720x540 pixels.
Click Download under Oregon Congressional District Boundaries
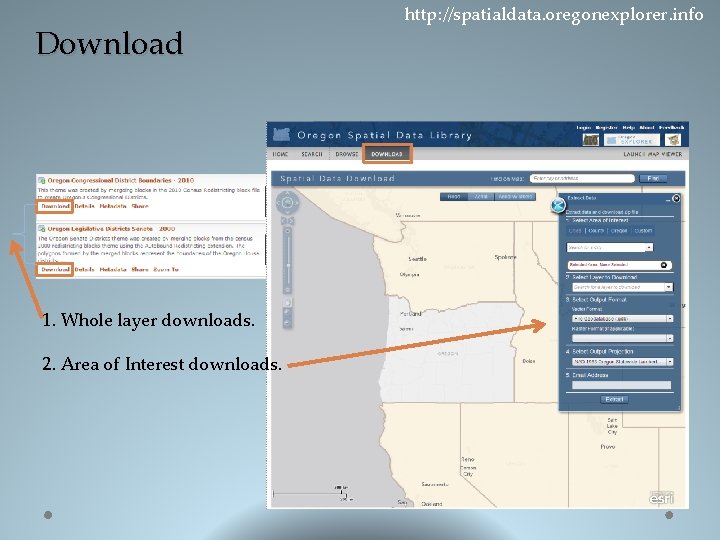click(55, 206)
